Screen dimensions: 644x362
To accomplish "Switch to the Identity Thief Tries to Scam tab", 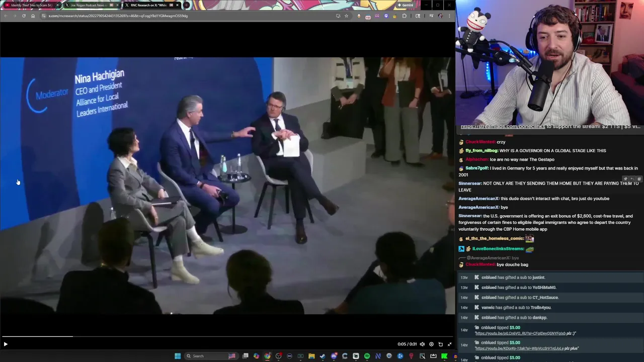I will point(31,5).
